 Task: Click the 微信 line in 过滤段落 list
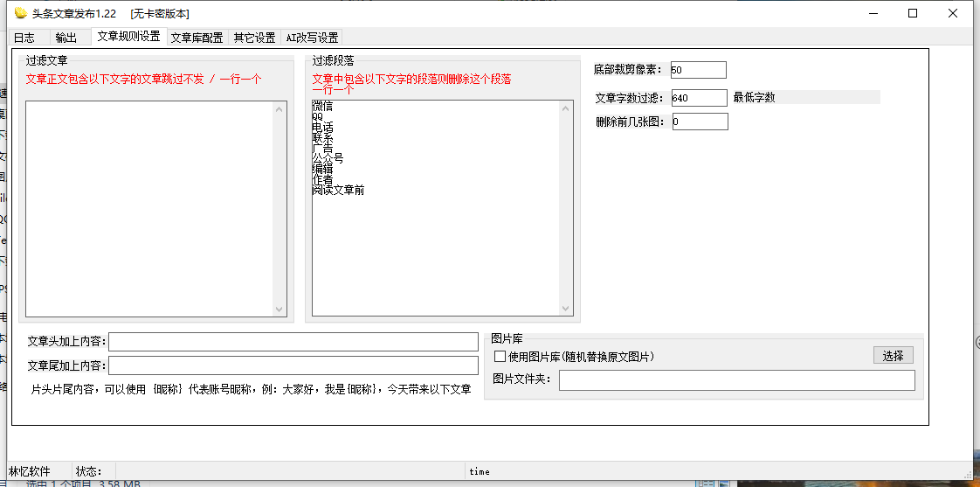[322, 106]
